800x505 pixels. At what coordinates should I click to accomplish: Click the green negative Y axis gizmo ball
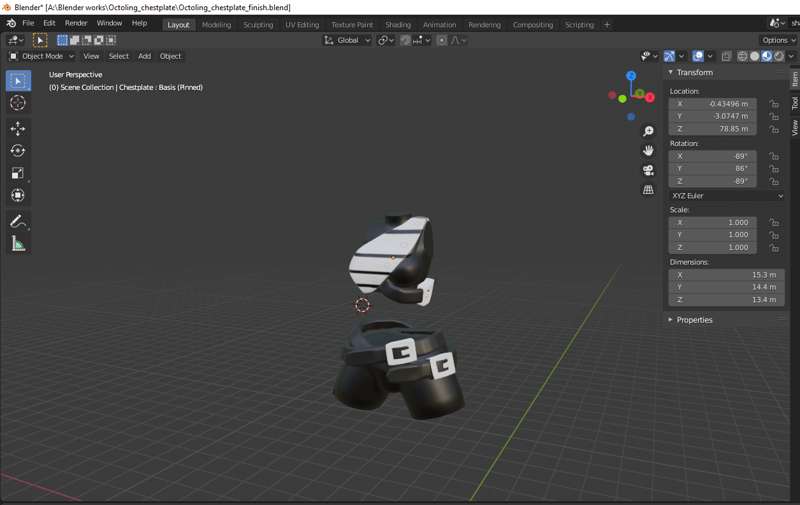[x=622, y=99]
